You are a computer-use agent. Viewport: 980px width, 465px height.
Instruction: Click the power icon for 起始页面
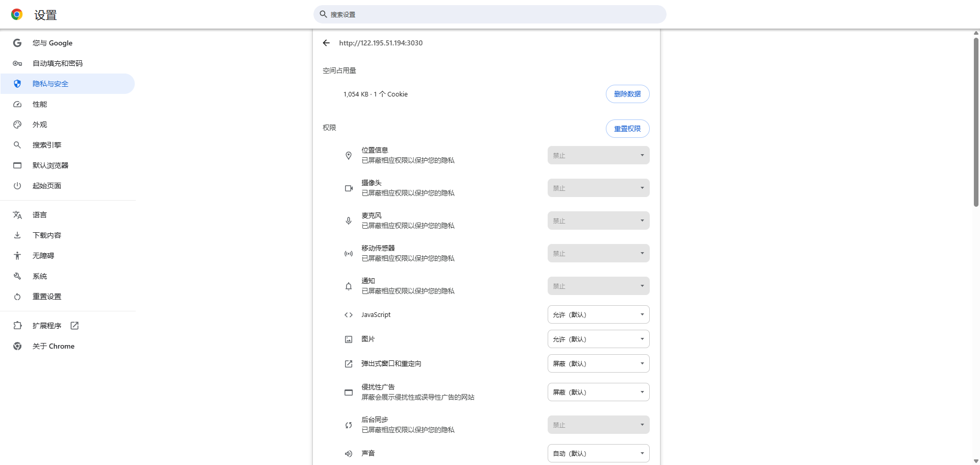point(17,186)
